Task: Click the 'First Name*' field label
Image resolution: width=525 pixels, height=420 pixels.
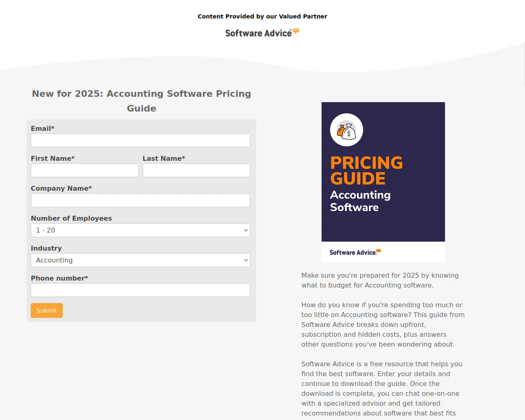Action: point(53,158)
